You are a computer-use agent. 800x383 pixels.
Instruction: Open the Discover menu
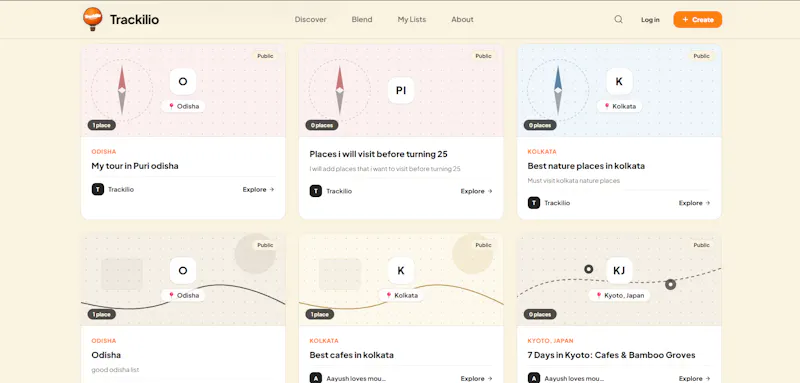point(310,19)
